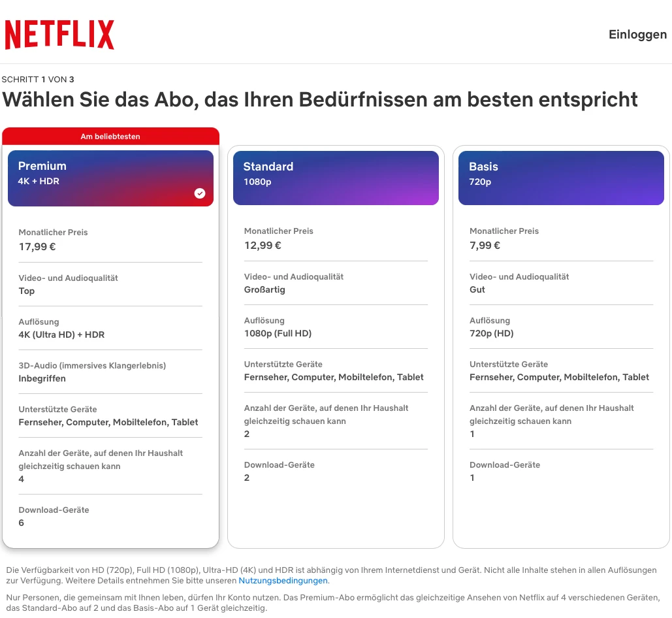Click the 3D-Audio Inbegriffen row

[x=110, y=372]
